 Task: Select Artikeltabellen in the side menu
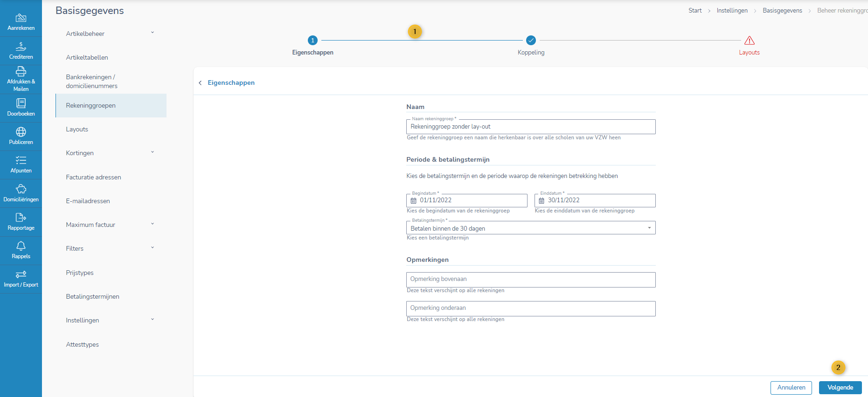(87, 57)
